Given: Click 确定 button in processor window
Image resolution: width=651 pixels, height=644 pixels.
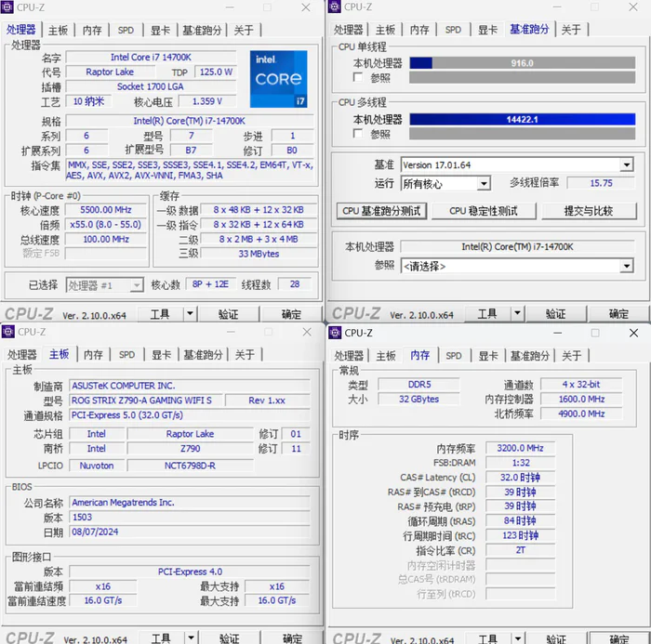Looking at the screenshot, I should (291, 314).
